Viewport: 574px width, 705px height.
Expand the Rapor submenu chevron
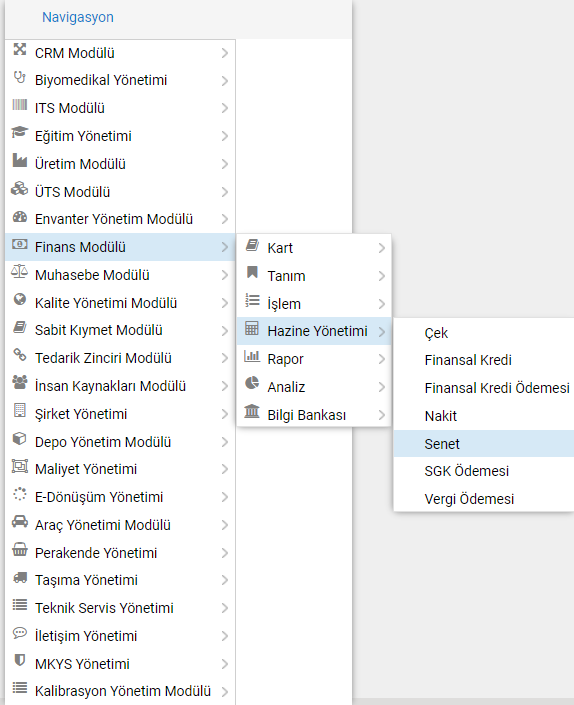point(382,359)
